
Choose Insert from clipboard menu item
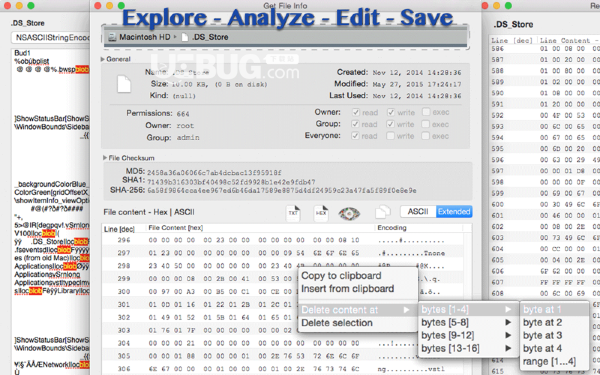click(x=347, y=289)
